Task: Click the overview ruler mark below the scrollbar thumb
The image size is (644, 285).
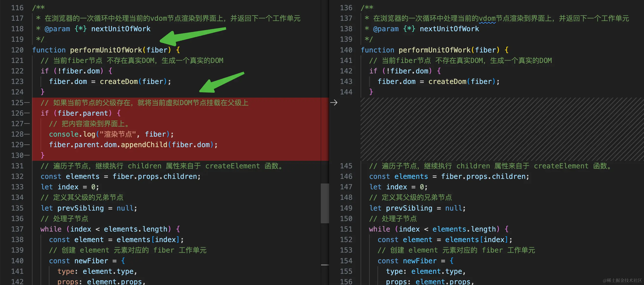Action: [324, 265]
